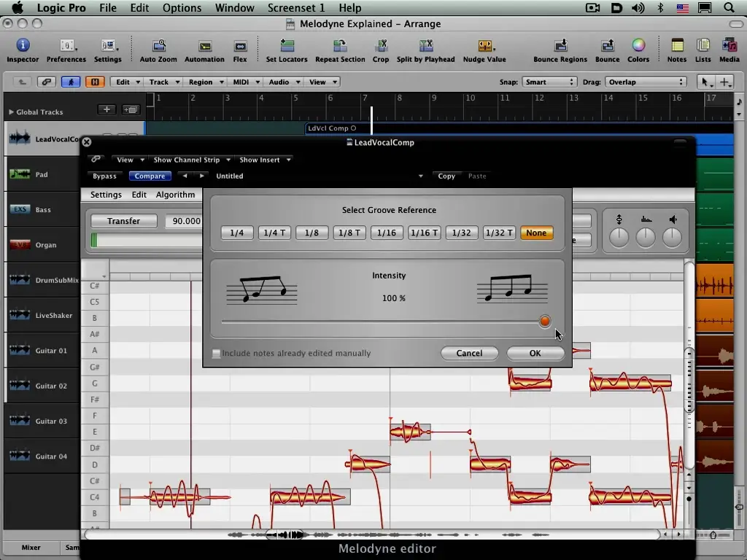Toggle the plugin Compare button
This screenshot has height=560, width=747.
point(150,176)
